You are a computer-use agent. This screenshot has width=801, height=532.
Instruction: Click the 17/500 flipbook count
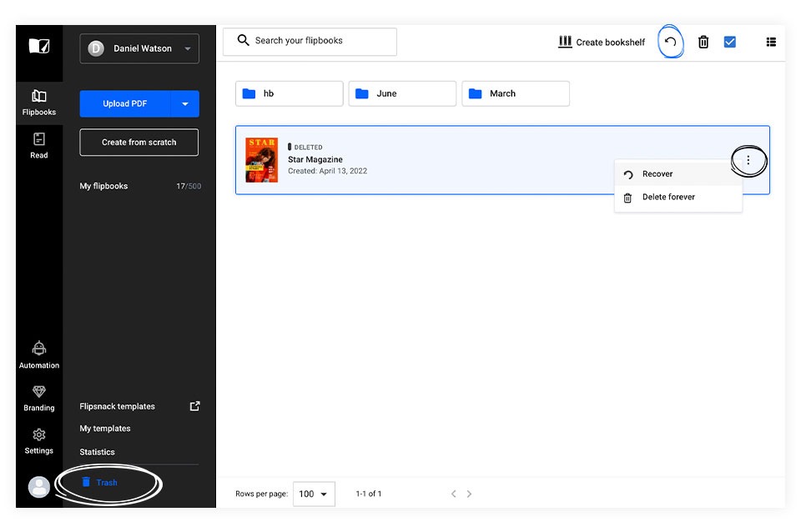(x=189, y=186)
